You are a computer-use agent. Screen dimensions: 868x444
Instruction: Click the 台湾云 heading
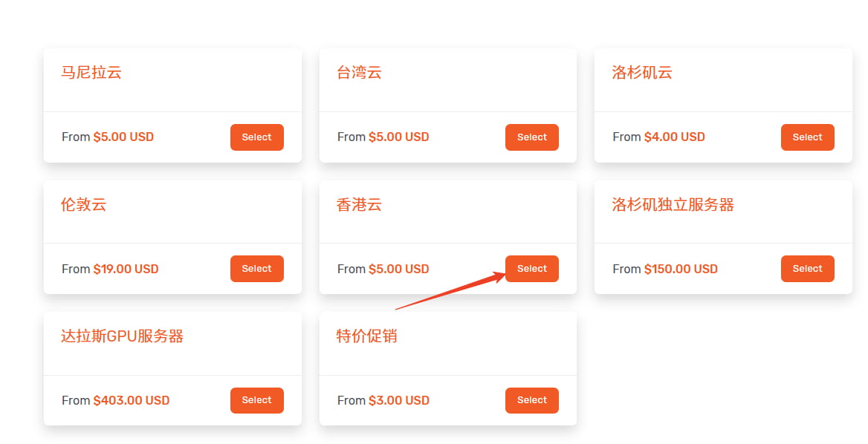tap(359, 73)
